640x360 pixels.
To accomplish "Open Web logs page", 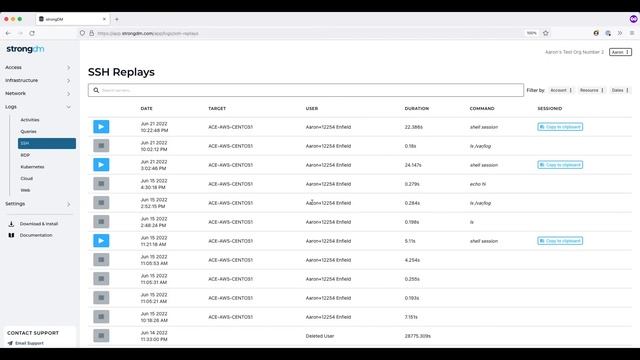I will pyautogui.click(x=25, y=190).
